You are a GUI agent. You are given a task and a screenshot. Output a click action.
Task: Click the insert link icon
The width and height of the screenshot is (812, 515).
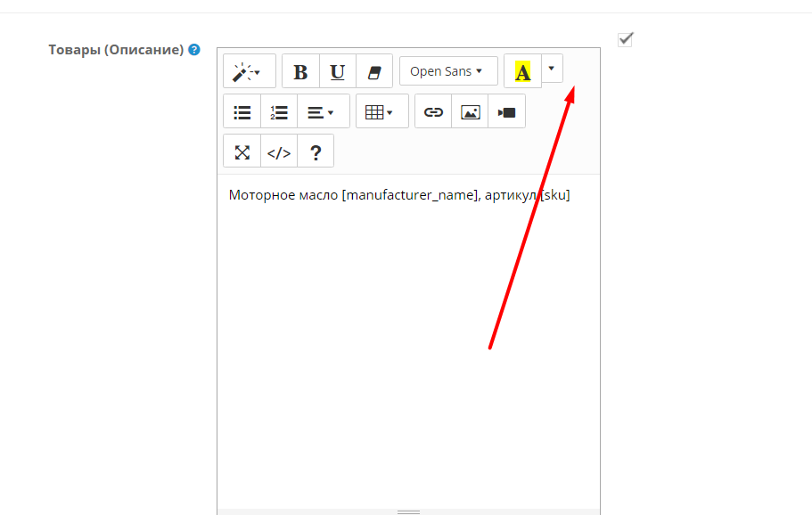point(433,112)
